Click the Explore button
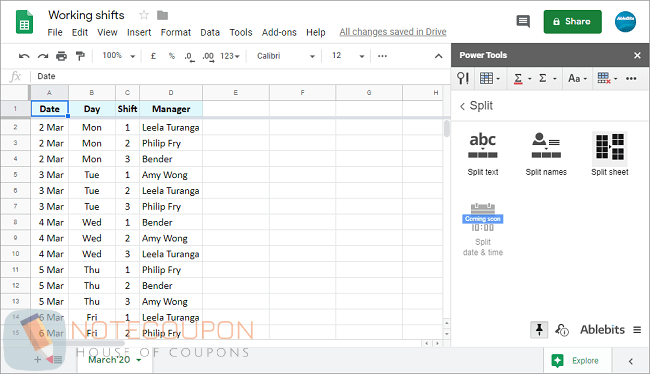This screenshot has width=650, height=374. click(x=576, y=360)
